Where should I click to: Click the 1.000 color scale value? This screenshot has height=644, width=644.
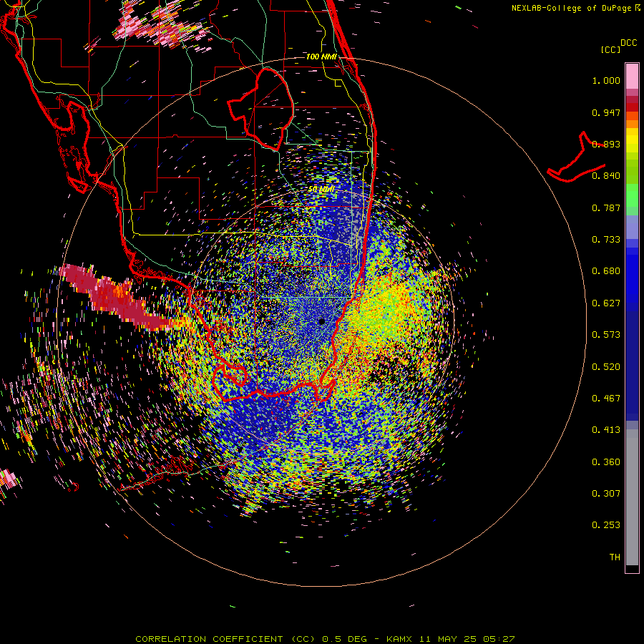click(606, 80)
